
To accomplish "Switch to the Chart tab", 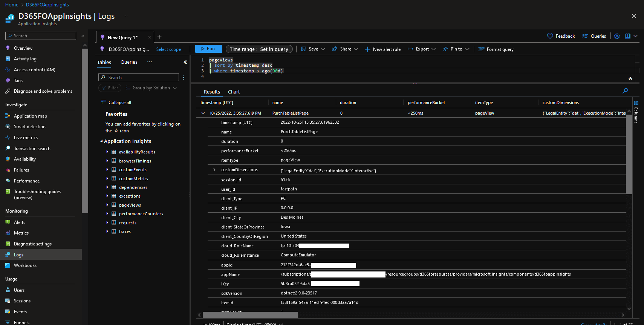I will click(x=234, y=92).
